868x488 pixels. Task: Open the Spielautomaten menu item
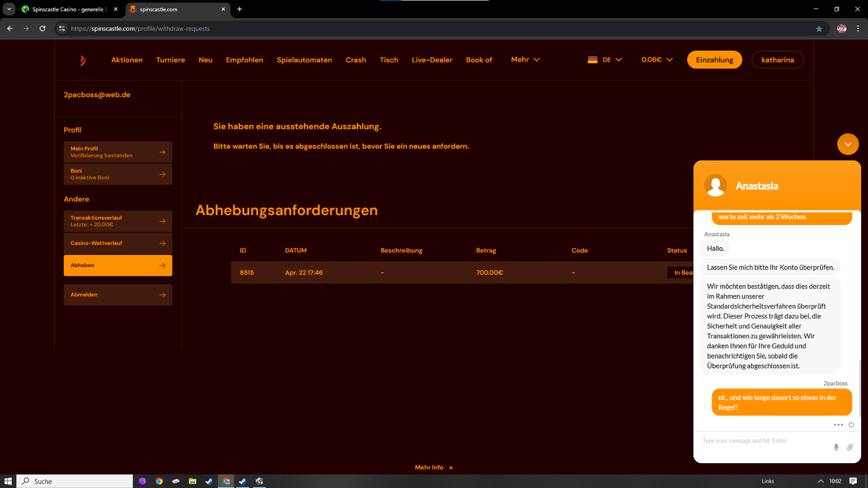coord(304,60)
